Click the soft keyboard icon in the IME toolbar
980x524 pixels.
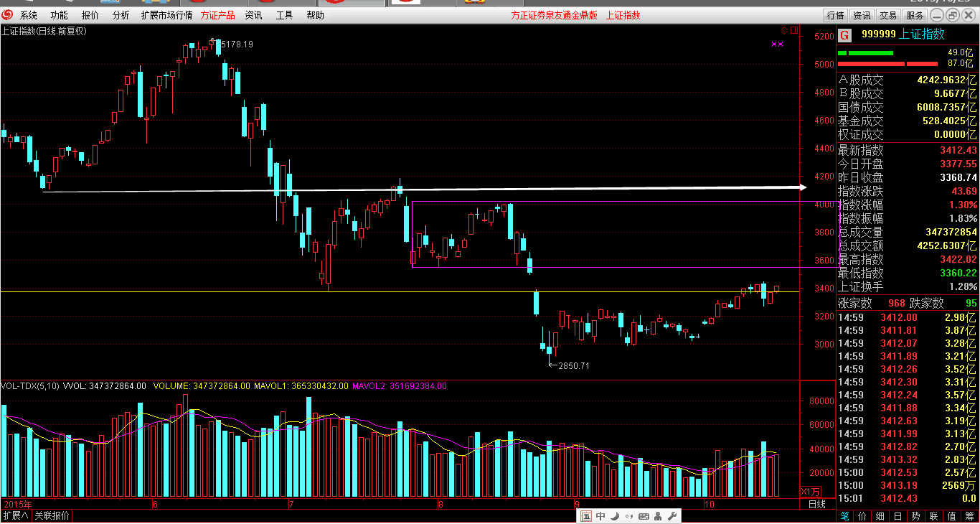click(644, 516)
